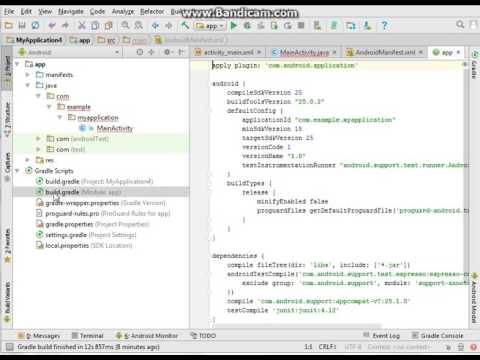This screenshot has width=480, height=360.
Task: Click the Save All toolbar icon
Action: tap(22, 25)
